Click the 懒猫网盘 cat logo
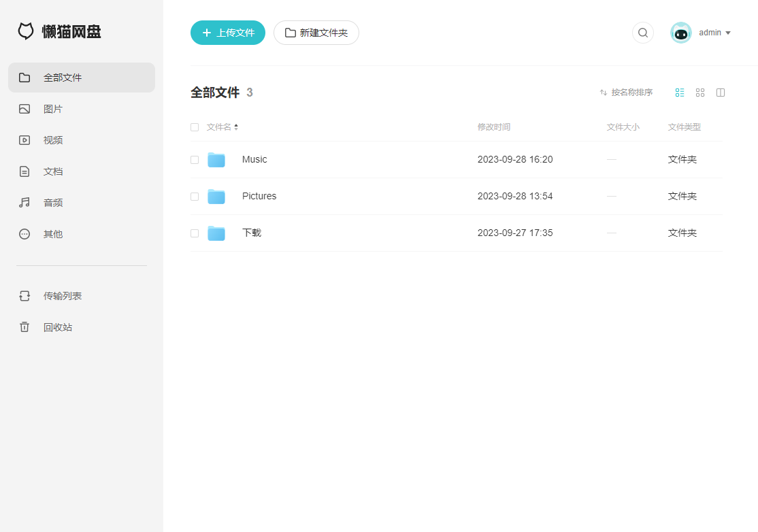 click(x=26, y=31)
